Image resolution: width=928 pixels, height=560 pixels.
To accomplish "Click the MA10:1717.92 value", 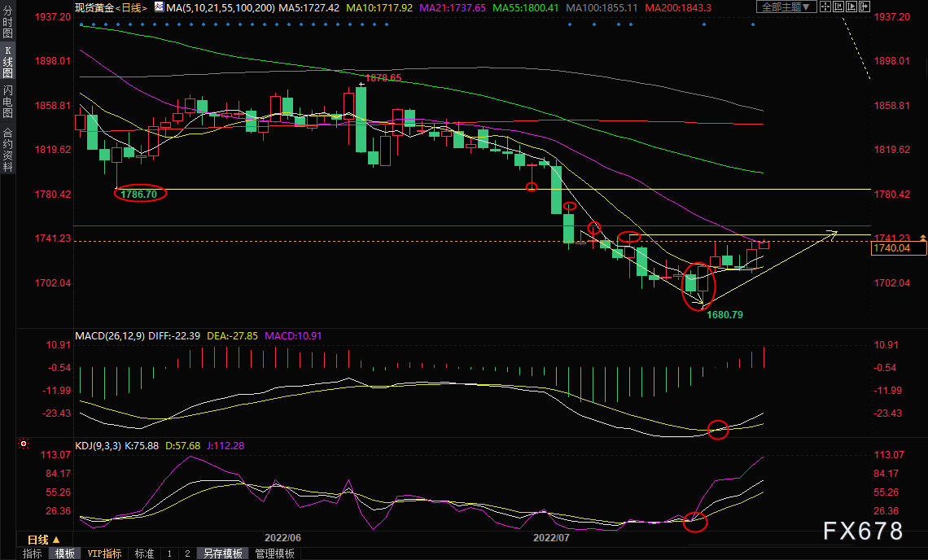I will click(379, 7).
